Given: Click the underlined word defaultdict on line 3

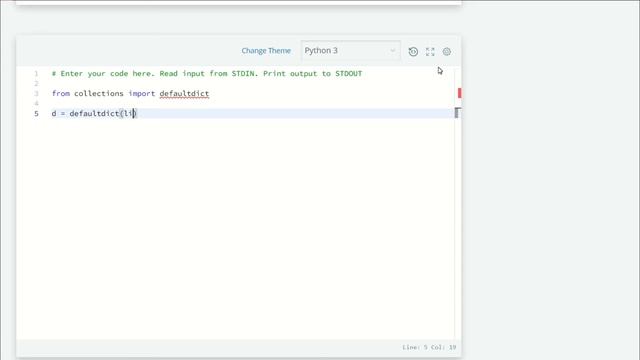Looking at the screenshot, I should pyautogui.click(x=184, y=93).
